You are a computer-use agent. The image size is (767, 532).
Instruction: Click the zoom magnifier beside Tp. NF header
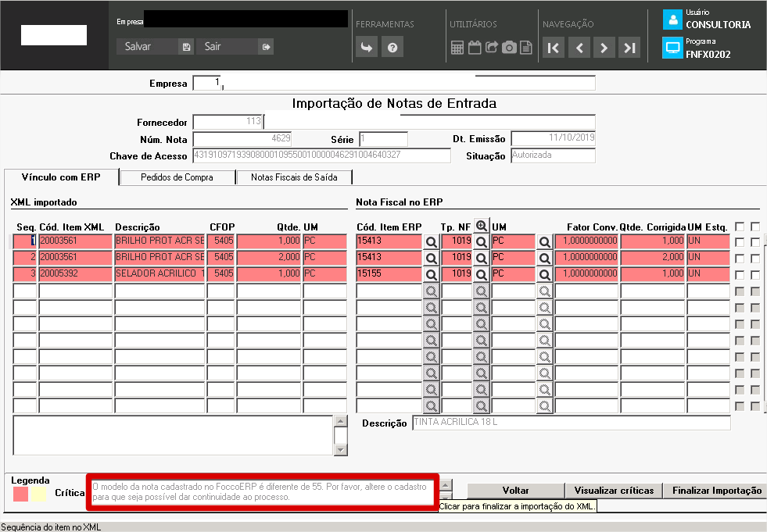[482, 226]
